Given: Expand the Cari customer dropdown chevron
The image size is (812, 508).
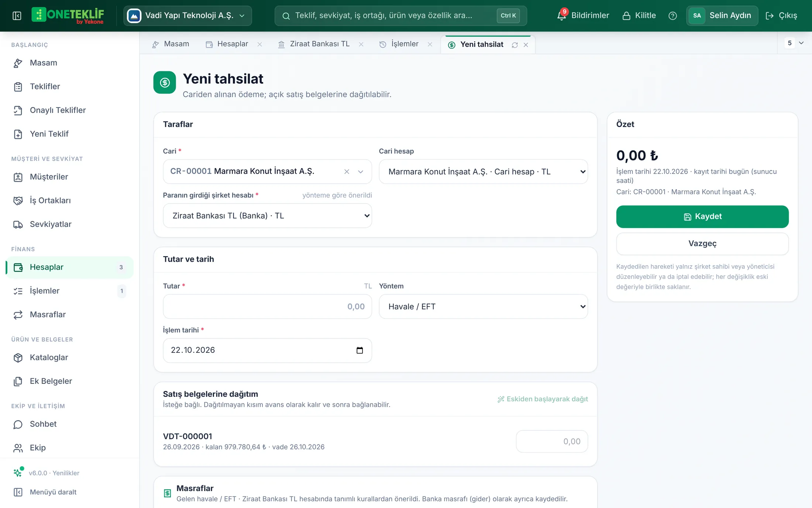Looking at the screenshot, I should tap(361, 171).
